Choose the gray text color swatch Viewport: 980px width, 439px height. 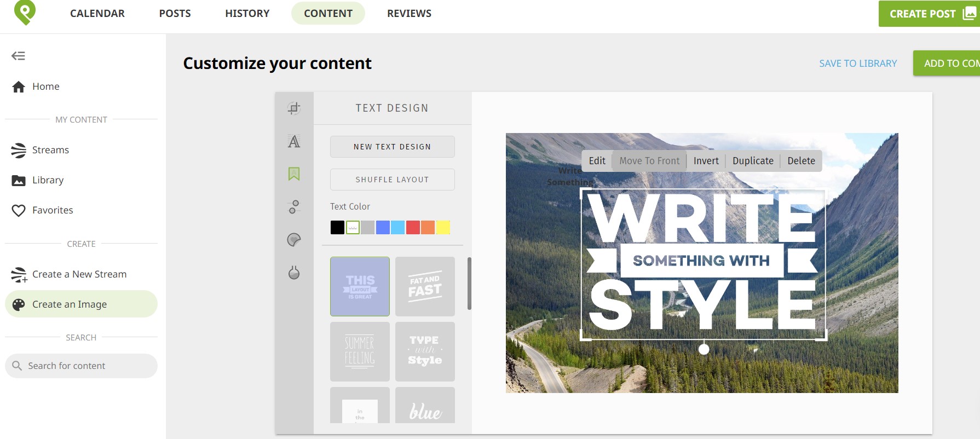368,227
